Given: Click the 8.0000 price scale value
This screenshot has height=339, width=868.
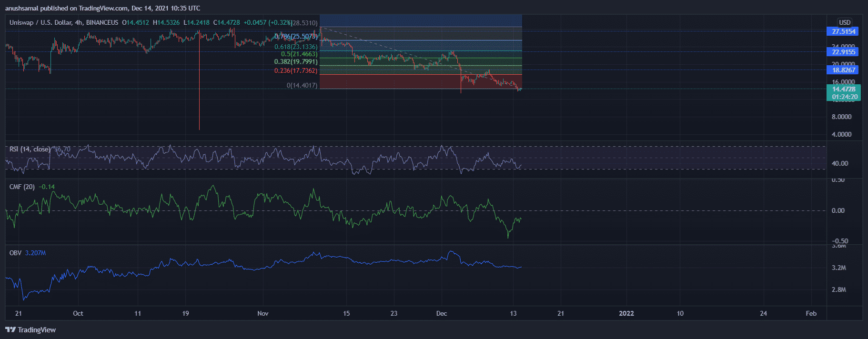Looking at the screenshot, I should (x=841, y=117).
